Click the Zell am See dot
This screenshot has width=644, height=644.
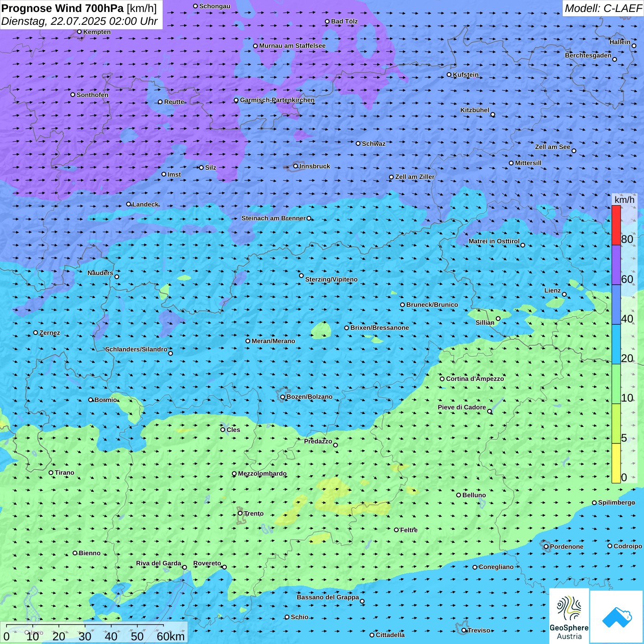tap(574, 151)
